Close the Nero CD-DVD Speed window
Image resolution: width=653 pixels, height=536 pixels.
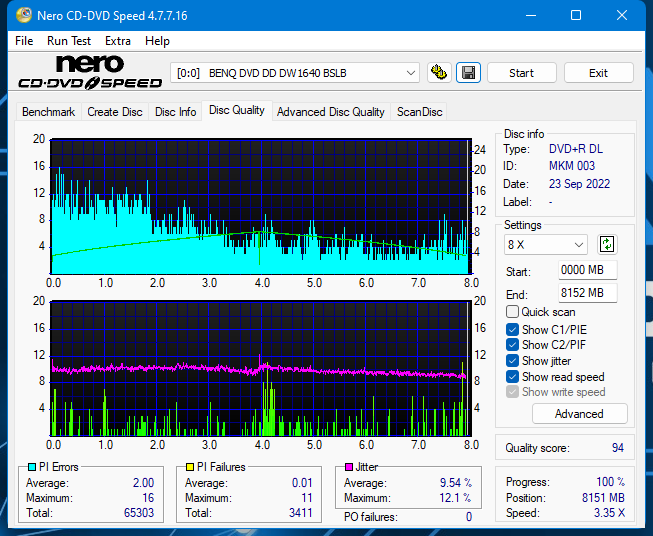[x=622, y=15]
